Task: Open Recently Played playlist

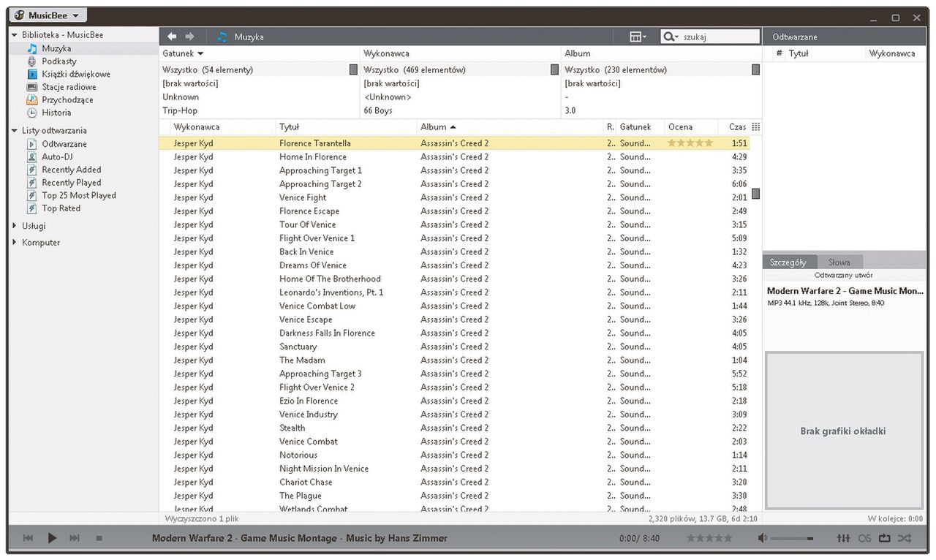Action: tap(71, 183)
